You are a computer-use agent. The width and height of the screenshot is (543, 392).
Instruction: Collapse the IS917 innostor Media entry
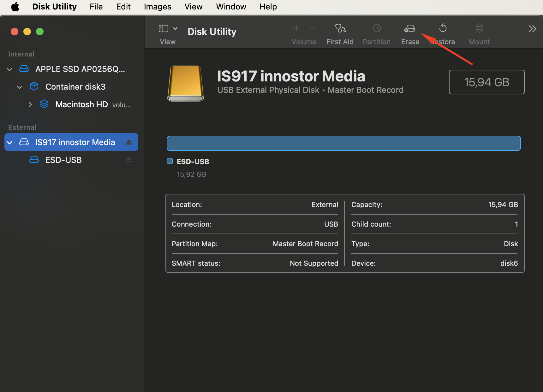(10, 143)
